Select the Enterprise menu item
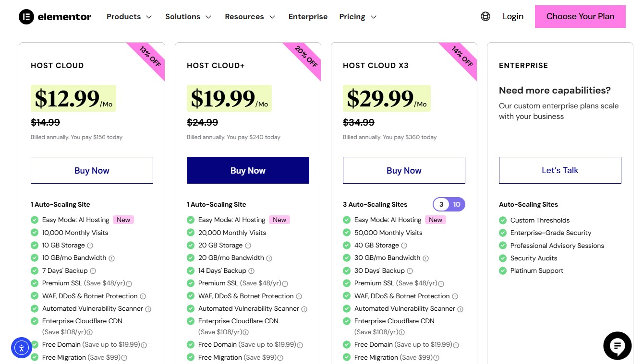Screen dimensions: 643x364 [x=308, y=16]
